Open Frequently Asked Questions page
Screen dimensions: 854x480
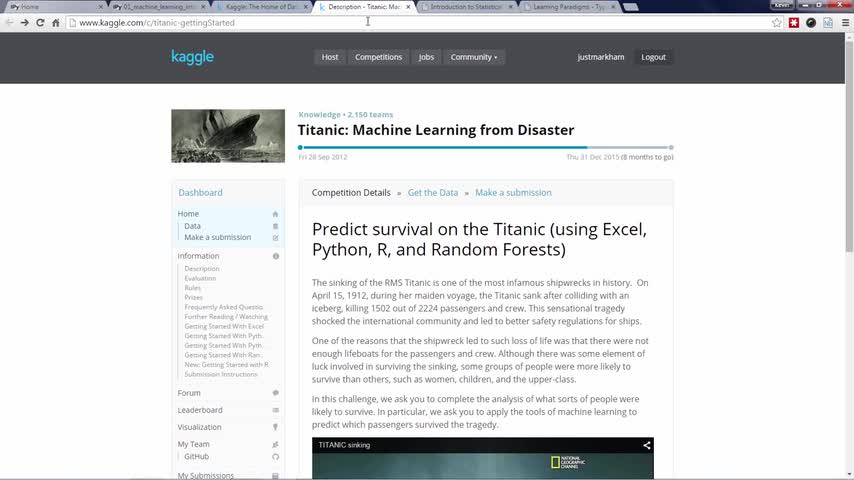(x=223, y=307)
